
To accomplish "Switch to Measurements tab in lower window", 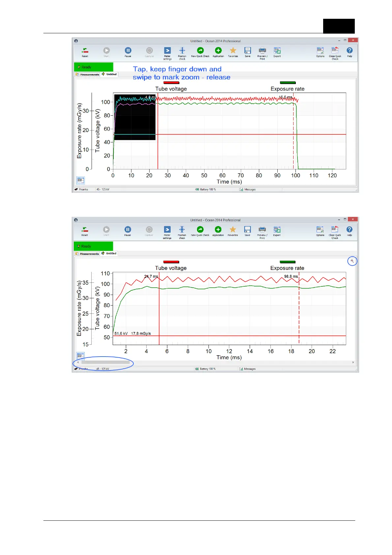I will [87, 254].
